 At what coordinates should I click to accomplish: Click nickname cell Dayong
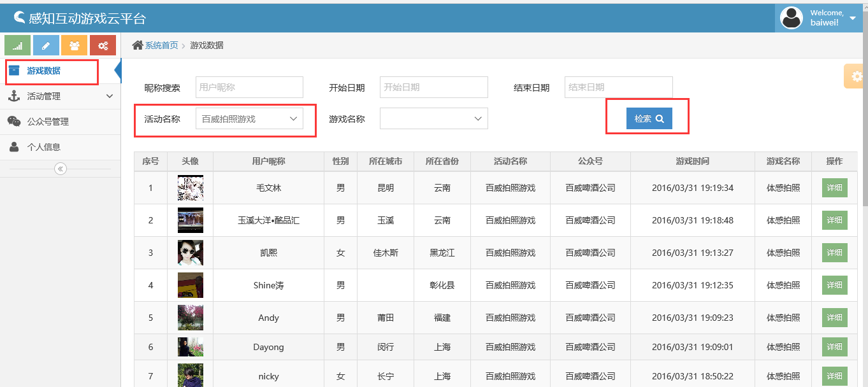(x=268, y=347)
